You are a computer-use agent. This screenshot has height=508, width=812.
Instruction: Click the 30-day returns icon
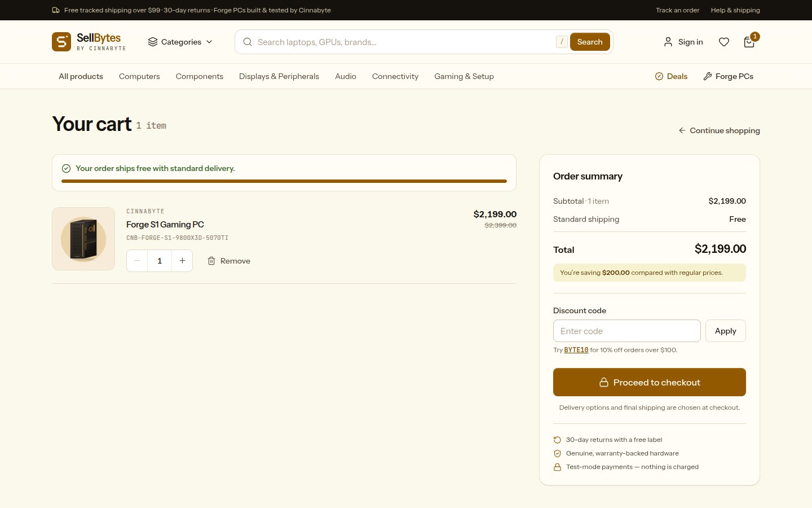[x=557, y=440]
